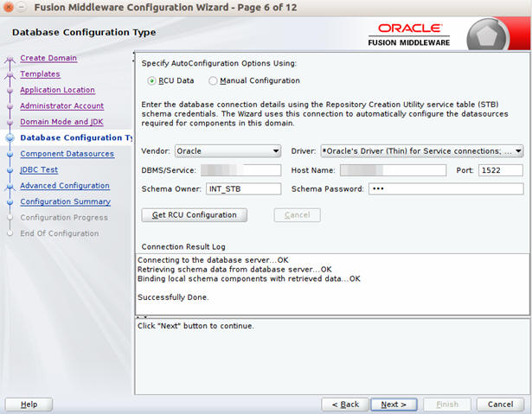The image size is (532, 414).
Task: Click the Help button
Action: click(29, 404)
